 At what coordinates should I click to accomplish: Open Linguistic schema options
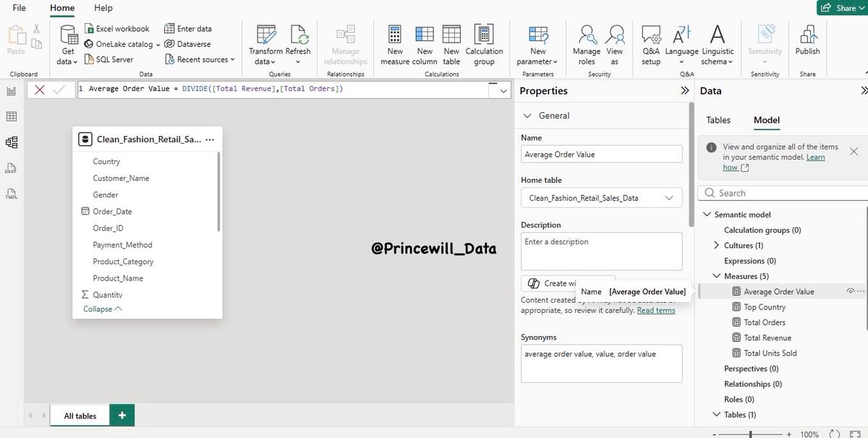click(717, 45)
